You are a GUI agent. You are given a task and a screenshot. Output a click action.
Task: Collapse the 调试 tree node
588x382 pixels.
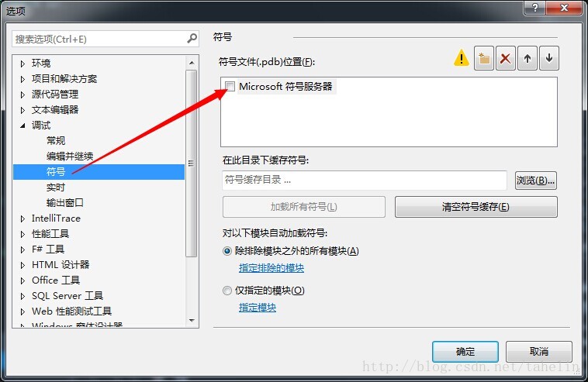coord(22,126)
